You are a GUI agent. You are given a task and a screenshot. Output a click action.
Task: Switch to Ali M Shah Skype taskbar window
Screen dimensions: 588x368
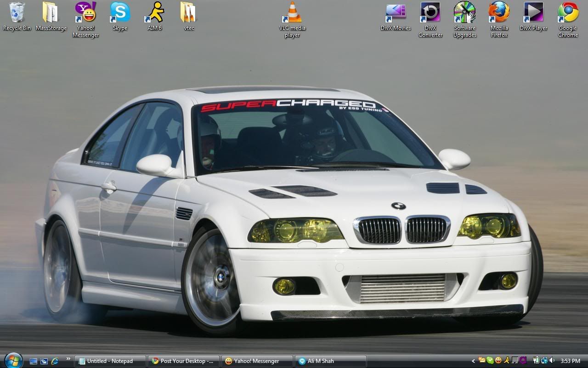331,361
